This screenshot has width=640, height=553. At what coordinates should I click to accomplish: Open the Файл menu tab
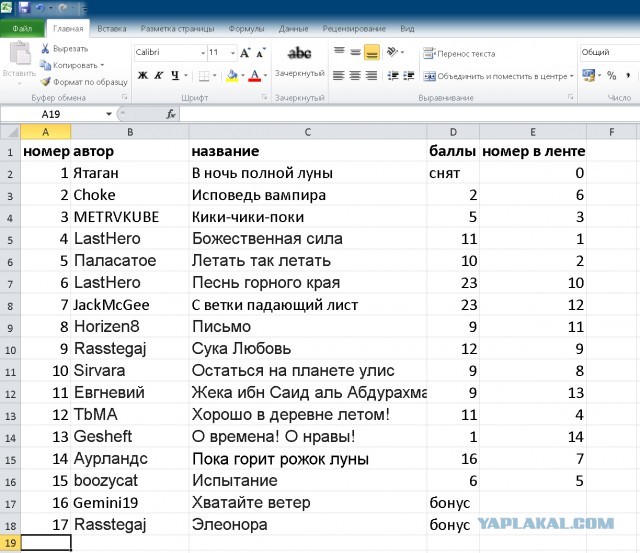[22, 30]
